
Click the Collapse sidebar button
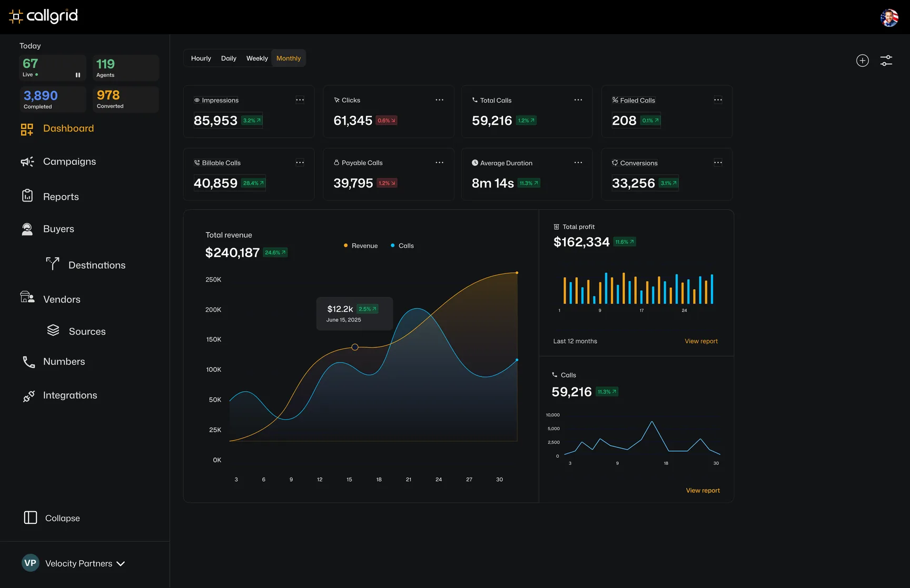coord(52,518)
